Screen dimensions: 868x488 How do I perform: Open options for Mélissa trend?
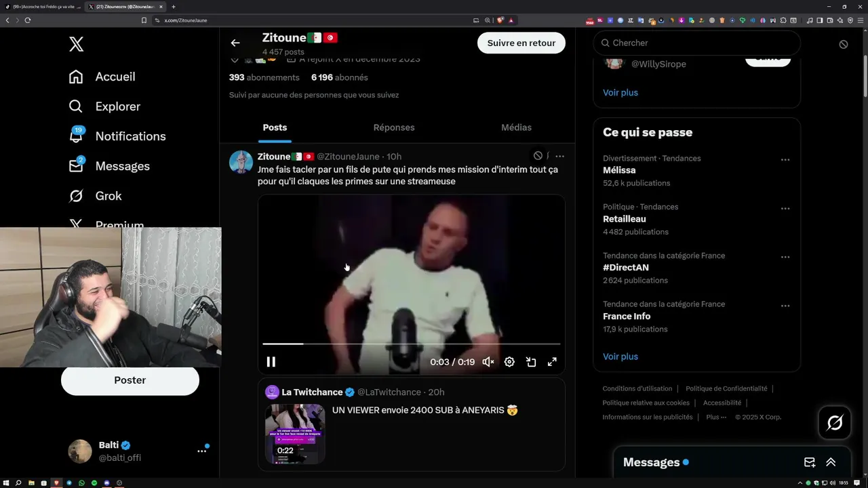785,160
